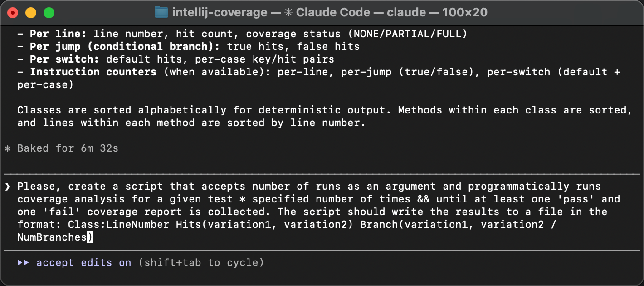Click the yellow minimize traffic light button

pyautogui.click(x=30, y=12)
